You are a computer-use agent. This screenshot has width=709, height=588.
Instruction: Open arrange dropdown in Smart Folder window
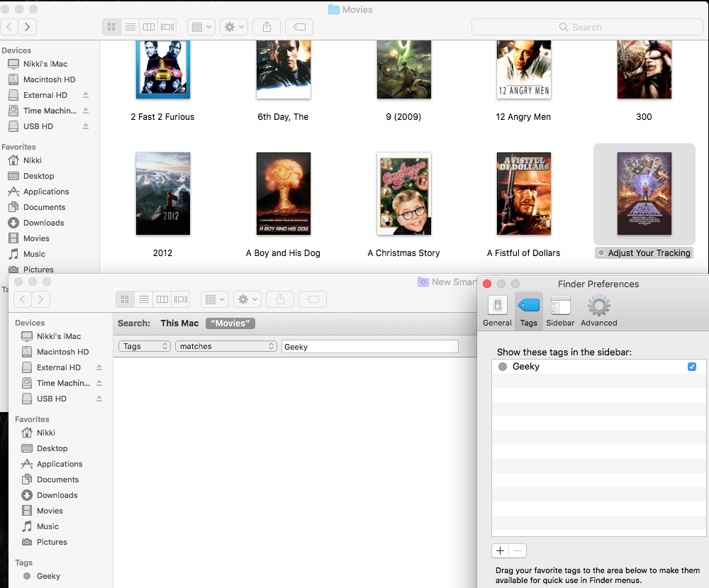[x=215, y=299]
